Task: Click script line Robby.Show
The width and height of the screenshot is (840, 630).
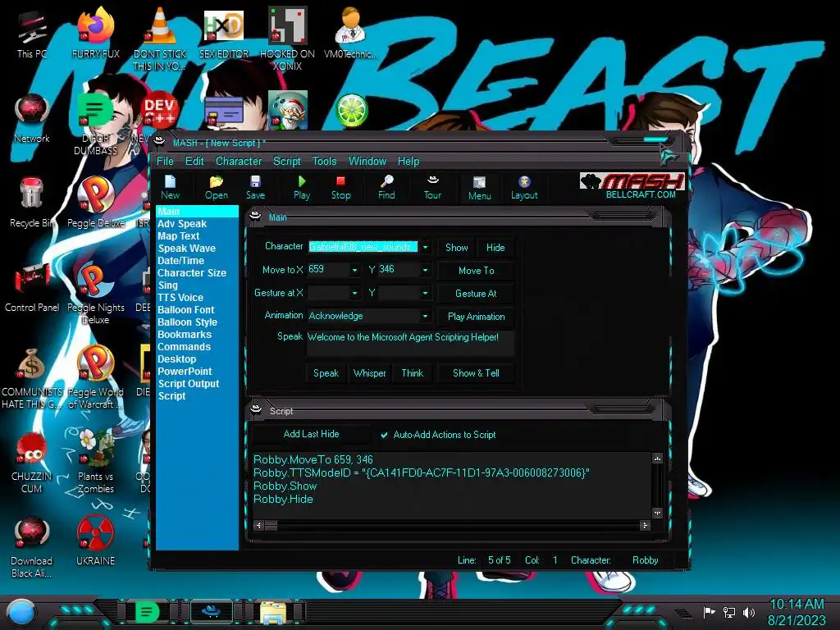Action: pos(285,486)
